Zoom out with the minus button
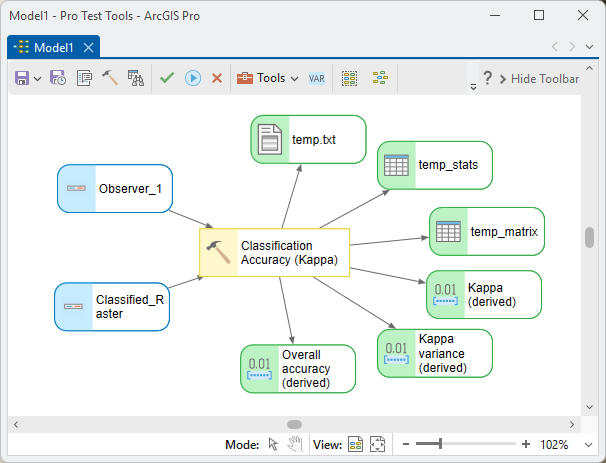Image resolution: width=606 pixels, height=463 pixels. pyautogui.click(x=405, y=444)
